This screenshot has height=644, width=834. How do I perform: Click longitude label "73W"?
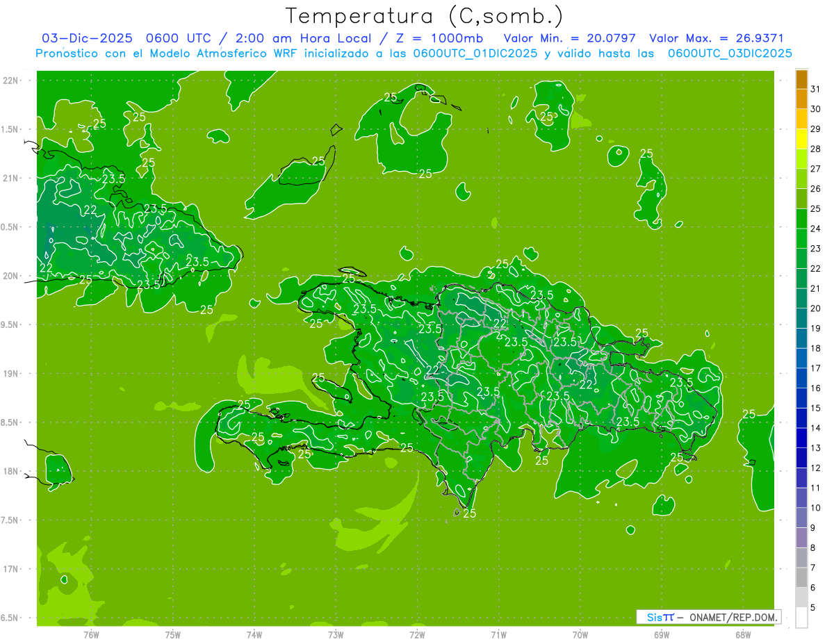[336, 635]
